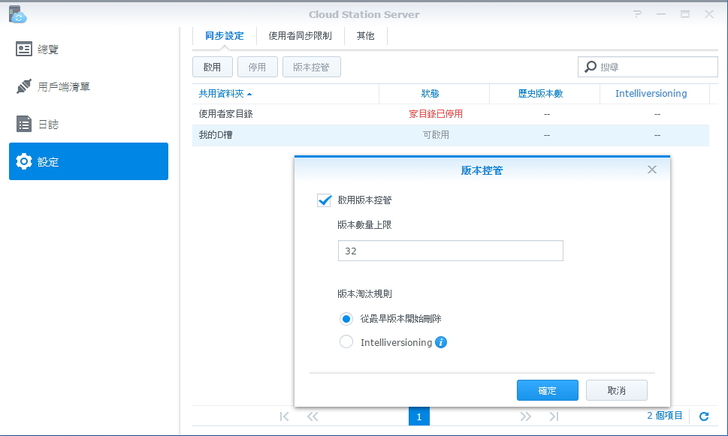Click the 確定 button
728x436 pixels.
pyautogui.click(x=547, y=390)
